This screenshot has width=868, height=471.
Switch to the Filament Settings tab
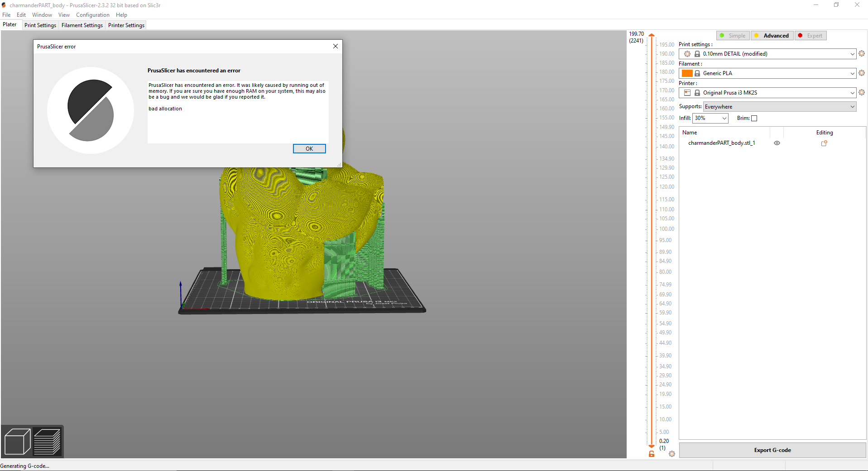[x=82, y=25]
